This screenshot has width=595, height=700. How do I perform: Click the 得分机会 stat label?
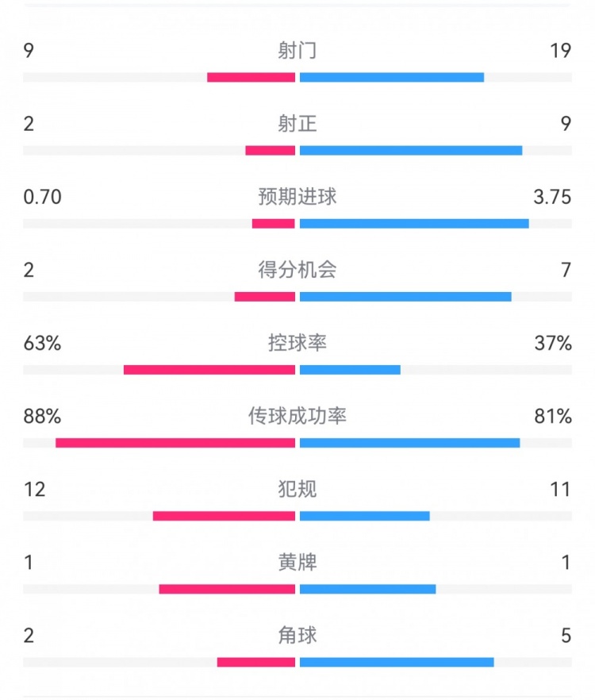click(297, 270)
